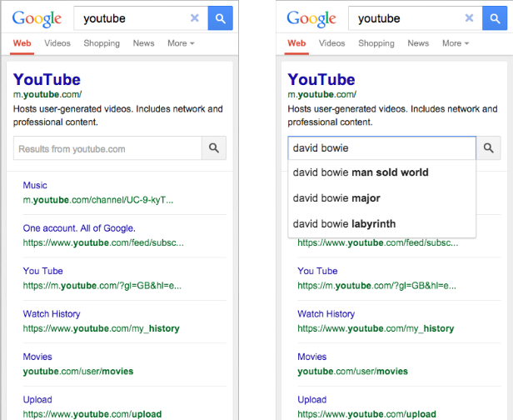Click the magnifier beside 'Results from youtube.com' field
Viewport: 513px width, 420px height.
tap(214, 148)
